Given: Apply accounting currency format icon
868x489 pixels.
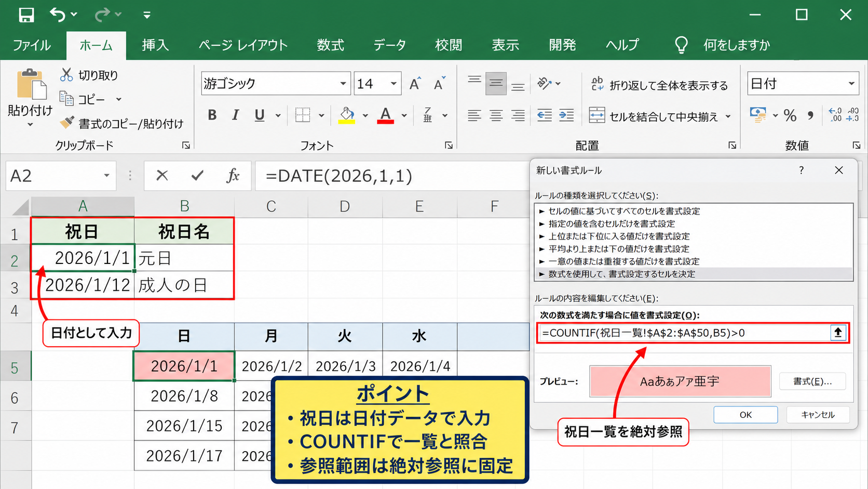Looking at the screenshot, I should coord(758,115).
